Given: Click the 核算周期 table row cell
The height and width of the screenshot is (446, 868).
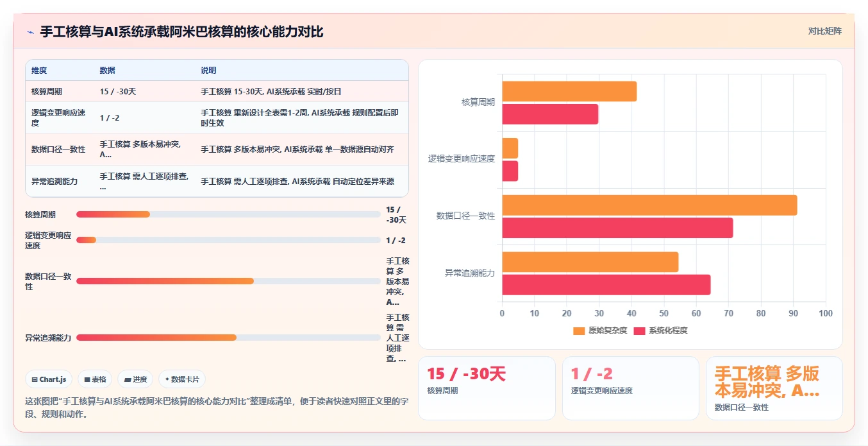Looking at the screenshot, I should point(47,92).
